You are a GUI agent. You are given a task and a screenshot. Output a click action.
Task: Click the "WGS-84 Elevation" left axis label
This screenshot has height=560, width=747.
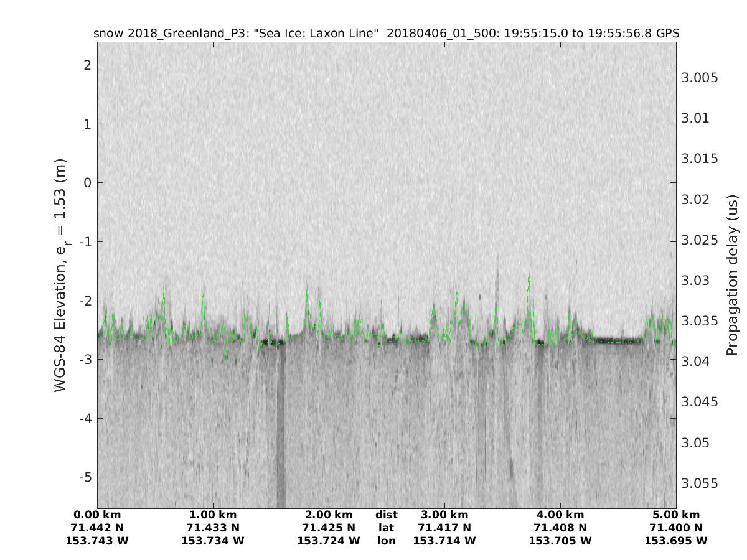tap(60, 274)
